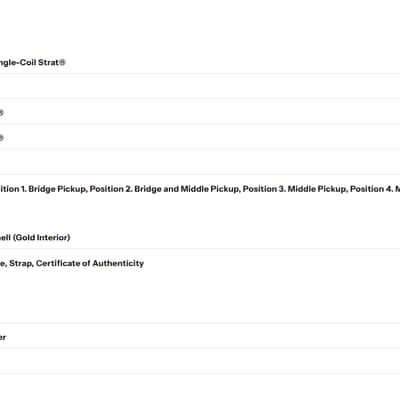Click the '(Gold Interior)' case text
This screenshot has height=400, width=400.
pyautogui.click(x=41, y=238)
